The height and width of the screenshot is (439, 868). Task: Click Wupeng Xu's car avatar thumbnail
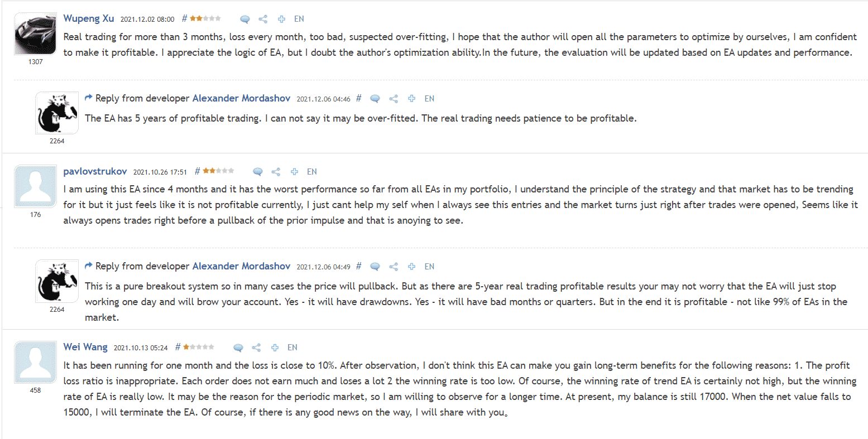click(x=35, y=33)
